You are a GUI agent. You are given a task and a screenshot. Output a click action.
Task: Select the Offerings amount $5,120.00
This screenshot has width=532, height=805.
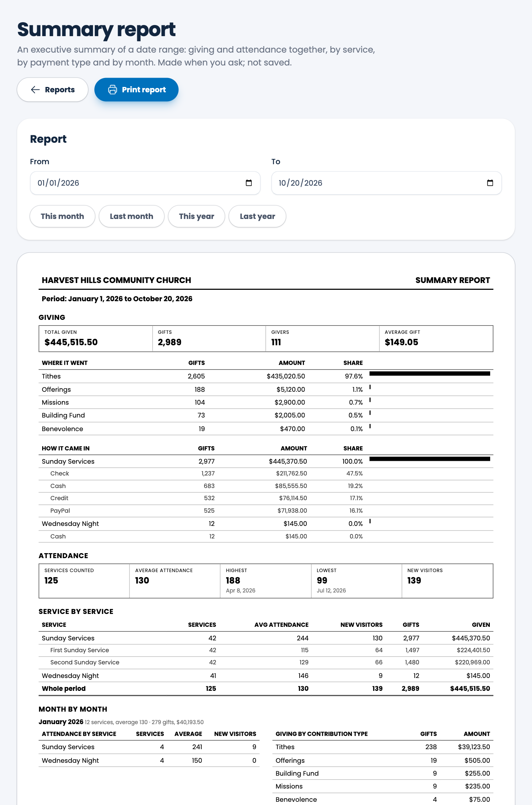(x=291, y=390)
